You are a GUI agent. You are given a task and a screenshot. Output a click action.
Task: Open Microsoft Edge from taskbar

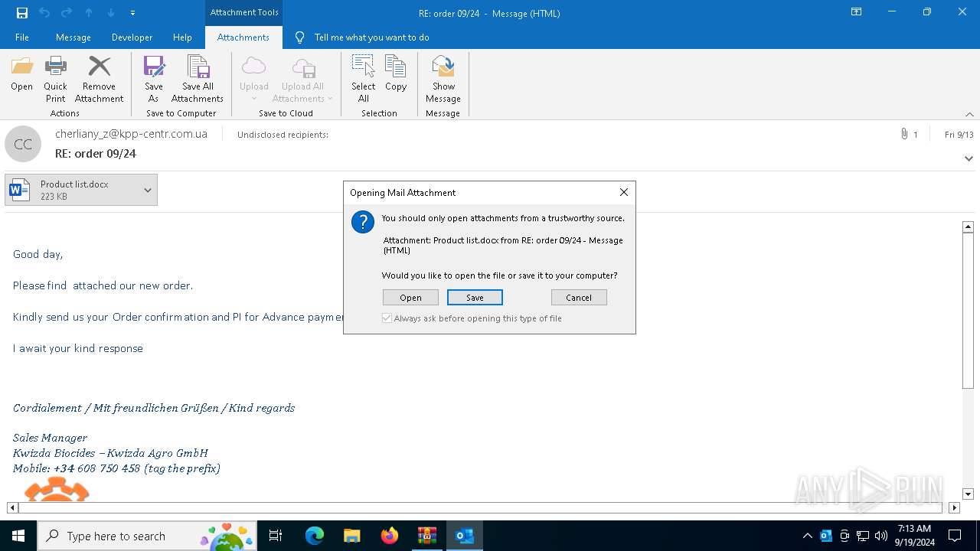(x=315, y=536)
